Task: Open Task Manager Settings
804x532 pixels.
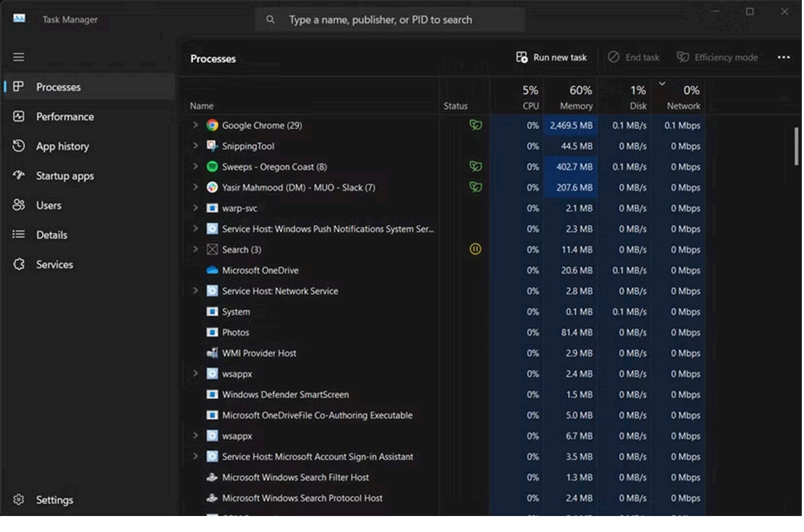Action: point(89,500)
